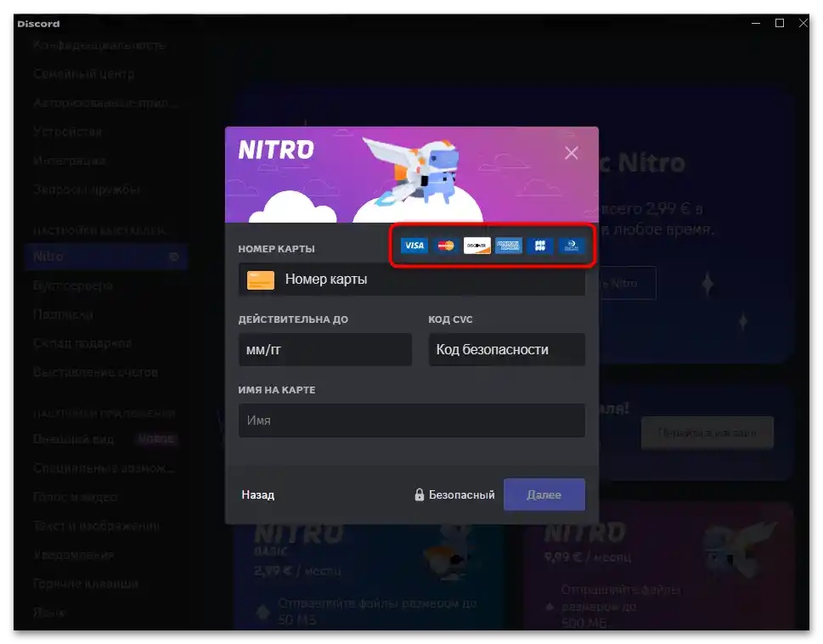This screenshot has width=823, height=644.
Task: Click the КОД CVC label
Action: point(450,319)
